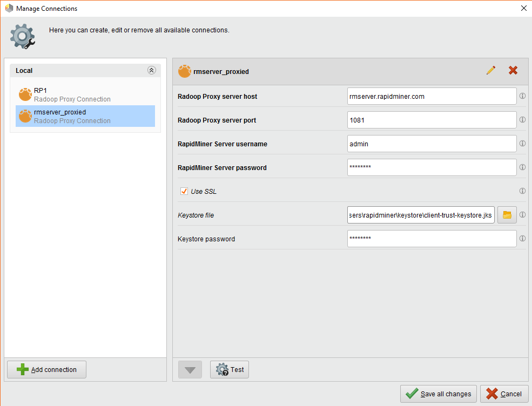
Task: Click info icon next to Proxy server port
Action: 522,120
